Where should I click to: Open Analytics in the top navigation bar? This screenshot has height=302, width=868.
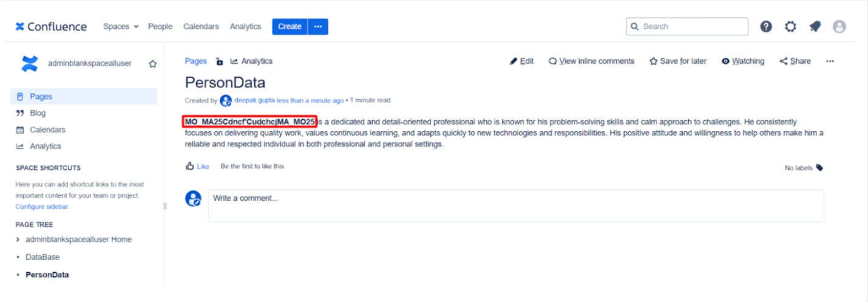click(245, 27)
